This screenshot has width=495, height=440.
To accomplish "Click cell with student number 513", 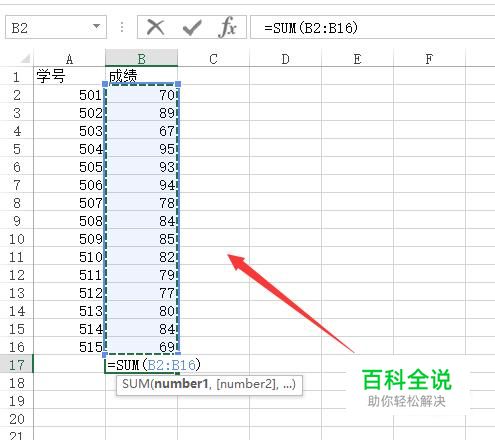I will [69, 311].
